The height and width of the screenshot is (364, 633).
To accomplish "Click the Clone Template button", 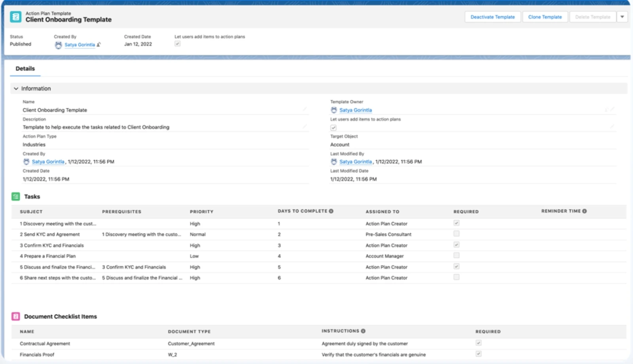I will (545, 17).
